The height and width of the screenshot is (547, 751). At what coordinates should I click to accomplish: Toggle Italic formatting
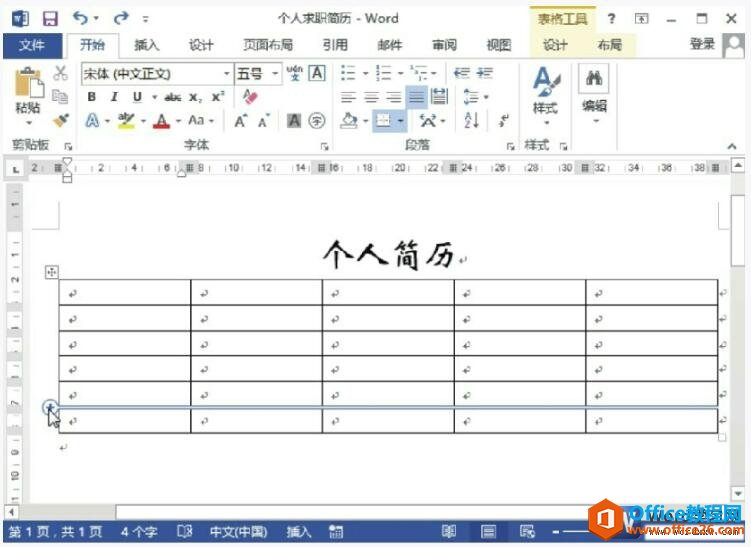pos(114,97)
